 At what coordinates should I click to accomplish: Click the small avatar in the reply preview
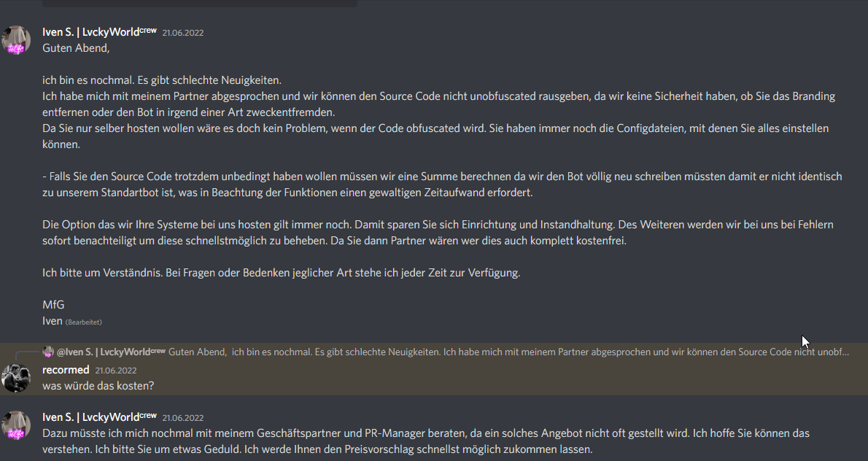pos(48,352)
